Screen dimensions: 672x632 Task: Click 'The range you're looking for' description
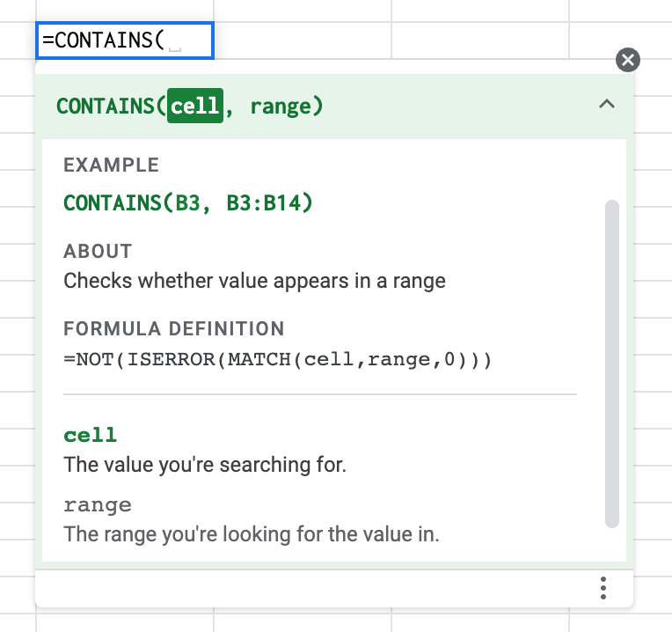point(251,533)
